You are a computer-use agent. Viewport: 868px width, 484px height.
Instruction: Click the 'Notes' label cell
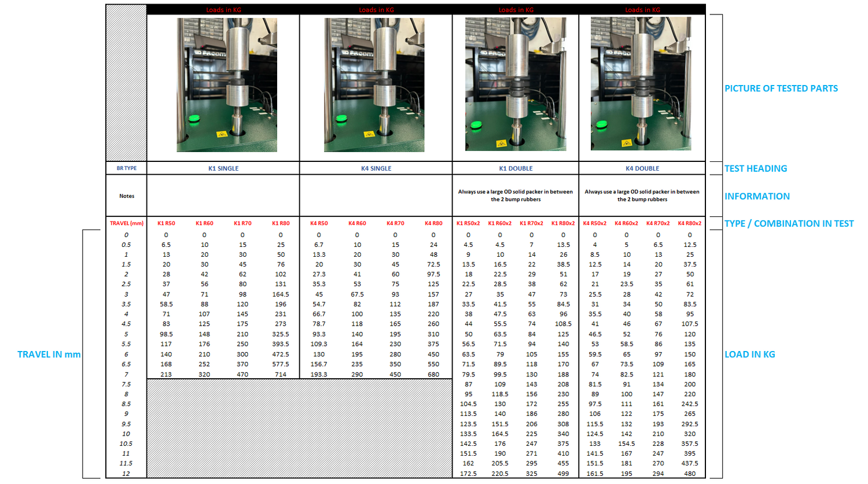coord(126,196)
